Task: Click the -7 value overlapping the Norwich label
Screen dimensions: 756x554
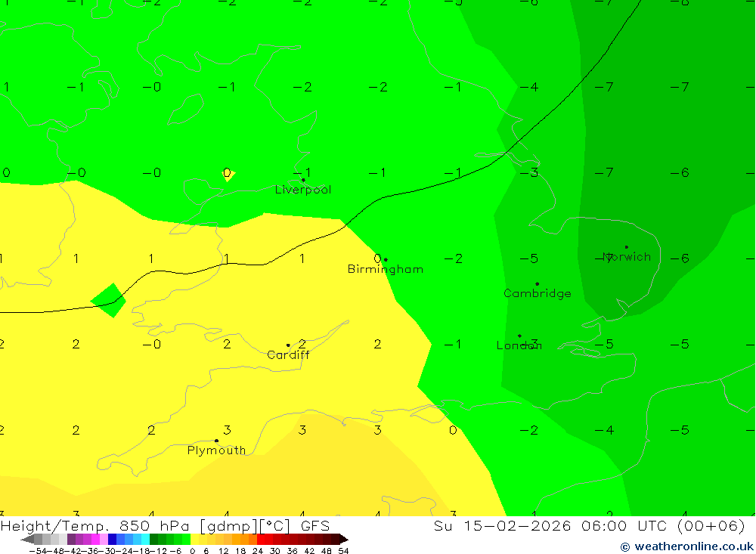Action: 605,258
